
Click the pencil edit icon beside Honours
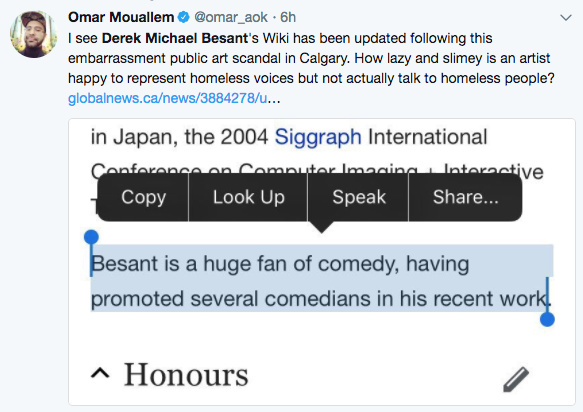(516, 379)
